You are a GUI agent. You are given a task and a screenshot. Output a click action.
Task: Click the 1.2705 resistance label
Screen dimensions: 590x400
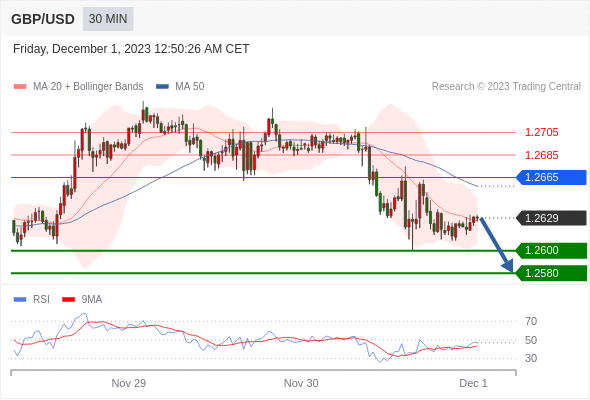tap(541, 132)
